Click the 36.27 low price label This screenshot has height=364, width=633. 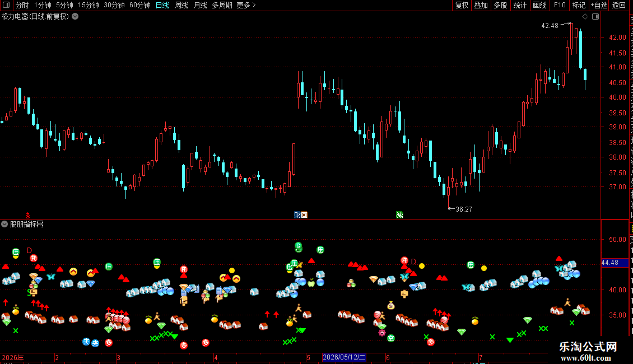[464, 209]
